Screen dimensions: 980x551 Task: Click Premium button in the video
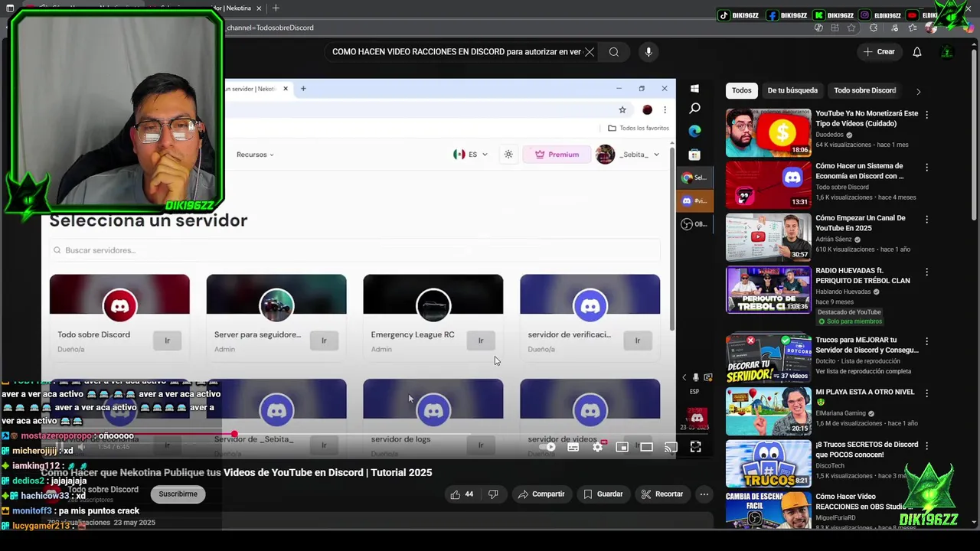[557, 155]
